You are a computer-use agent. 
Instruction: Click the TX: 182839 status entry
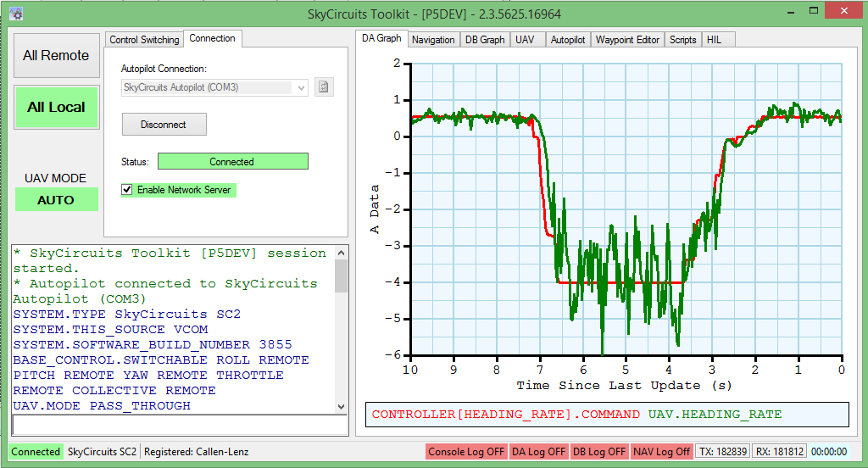pos(723,452)
